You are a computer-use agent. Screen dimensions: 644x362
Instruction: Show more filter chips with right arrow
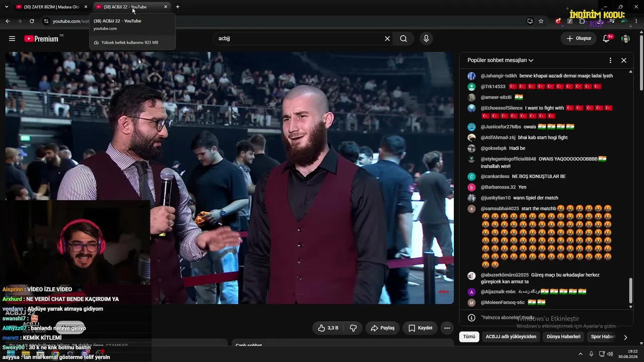[x=625, y=337]
